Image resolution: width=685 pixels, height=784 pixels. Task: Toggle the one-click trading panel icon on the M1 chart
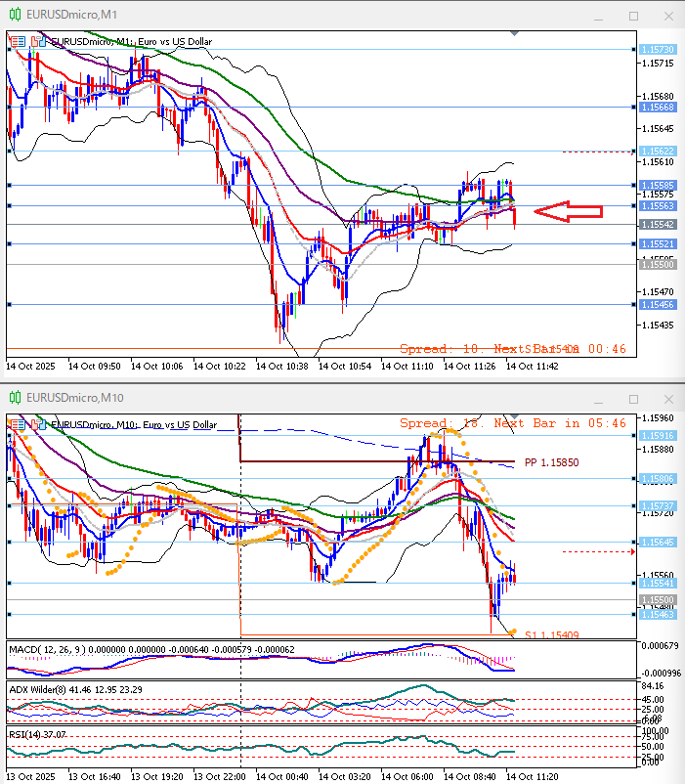18,41
